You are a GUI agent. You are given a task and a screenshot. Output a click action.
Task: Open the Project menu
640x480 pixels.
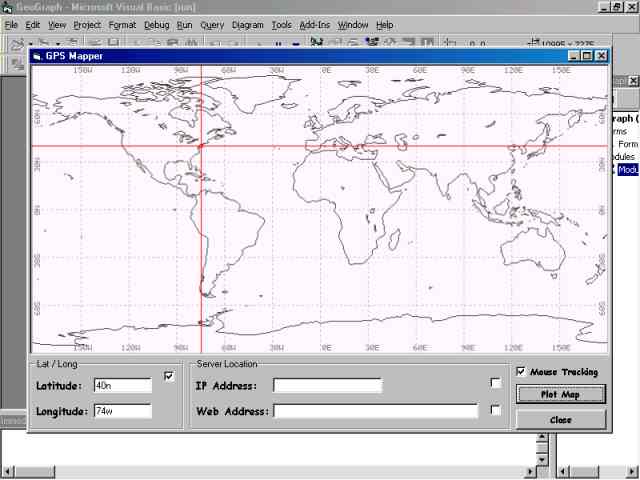coord(87,24)
